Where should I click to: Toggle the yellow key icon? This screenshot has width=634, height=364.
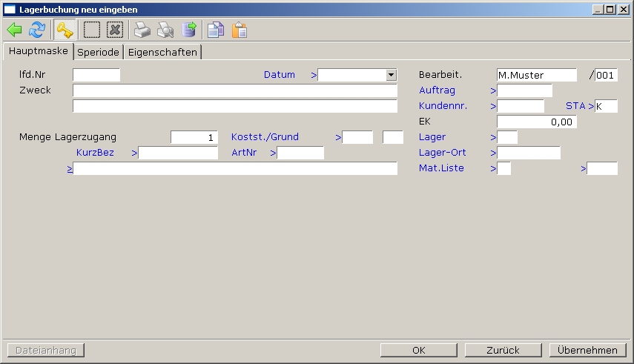pos(65,30)
